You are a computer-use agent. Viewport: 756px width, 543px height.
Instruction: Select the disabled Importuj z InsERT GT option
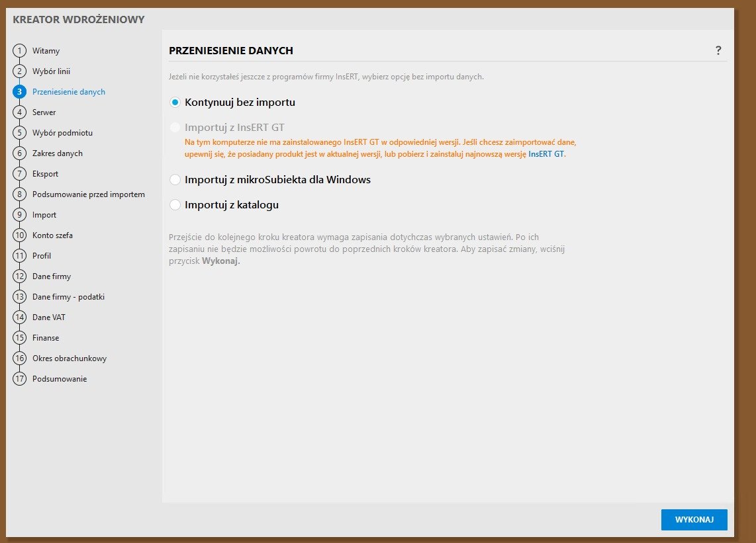click(x=175, y=128)
